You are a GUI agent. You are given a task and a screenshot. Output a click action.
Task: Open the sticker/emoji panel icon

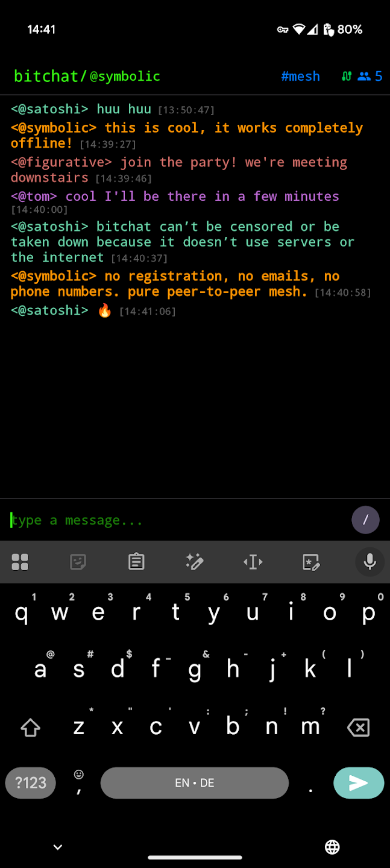[x=78, y=562]
